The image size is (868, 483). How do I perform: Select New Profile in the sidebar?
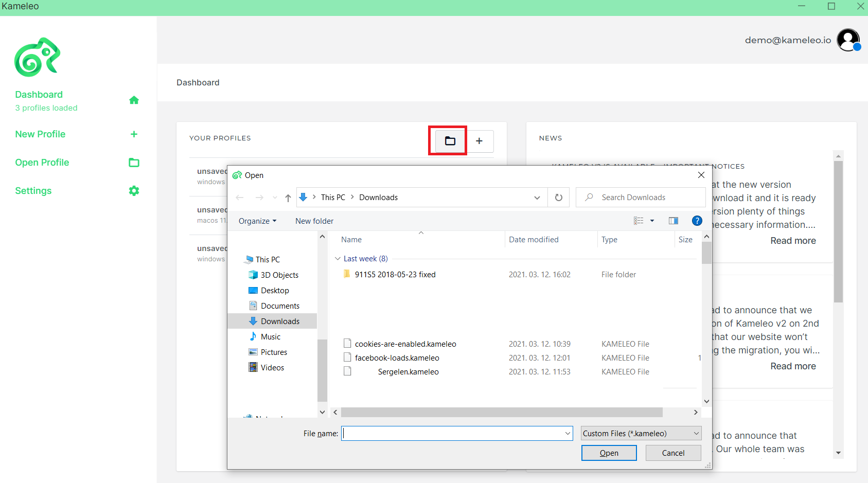(40, 134)
